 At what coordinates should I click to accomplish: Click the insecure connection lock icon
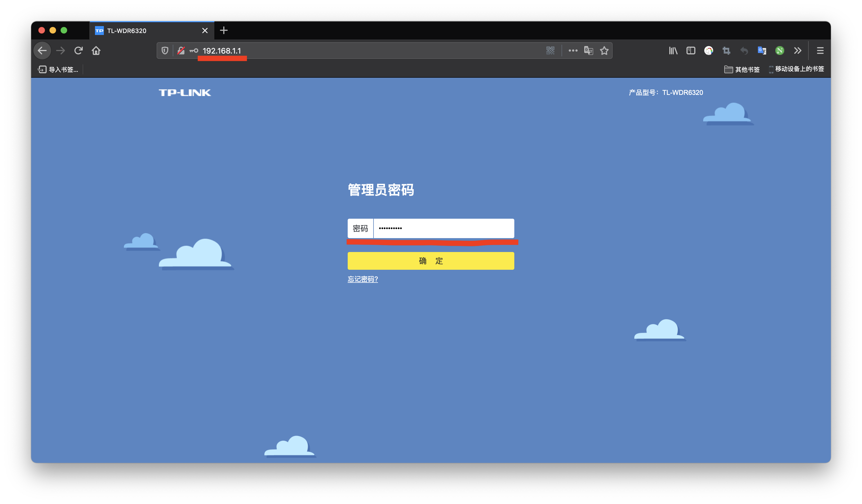coord(181,51)
